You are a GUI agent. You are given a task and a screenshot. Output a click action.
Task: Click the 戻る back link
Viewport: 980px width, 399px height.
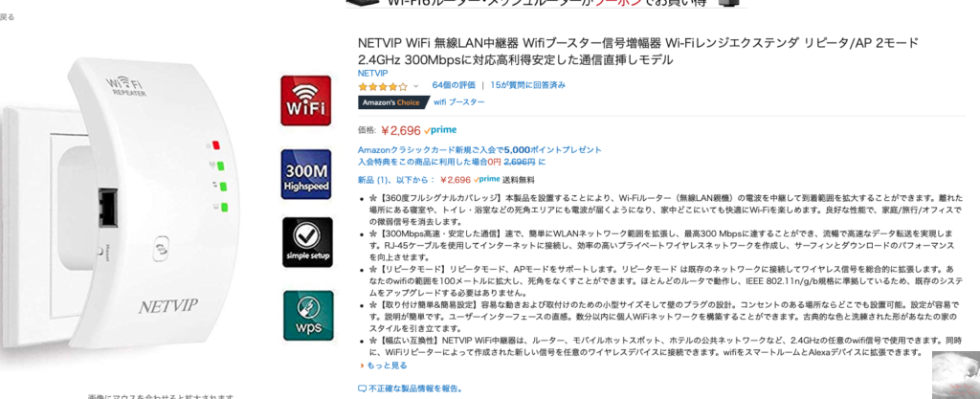(7, 17)
